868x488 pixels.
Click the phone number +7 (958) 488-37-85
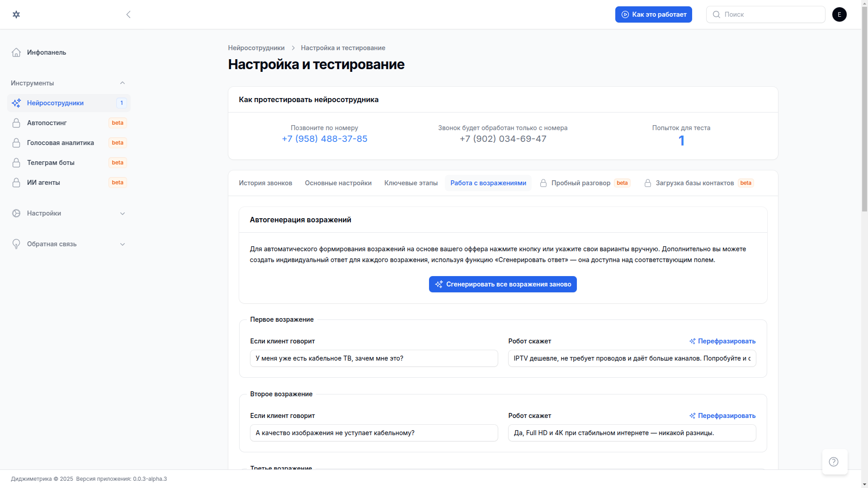click(325, 139)
